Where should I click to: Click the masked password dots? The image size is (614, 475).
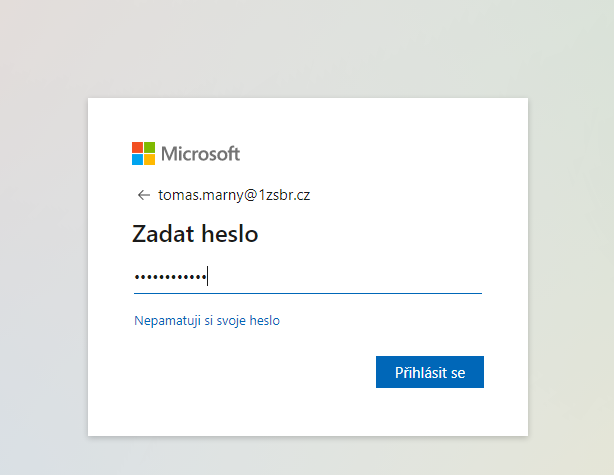pos(170,278)
